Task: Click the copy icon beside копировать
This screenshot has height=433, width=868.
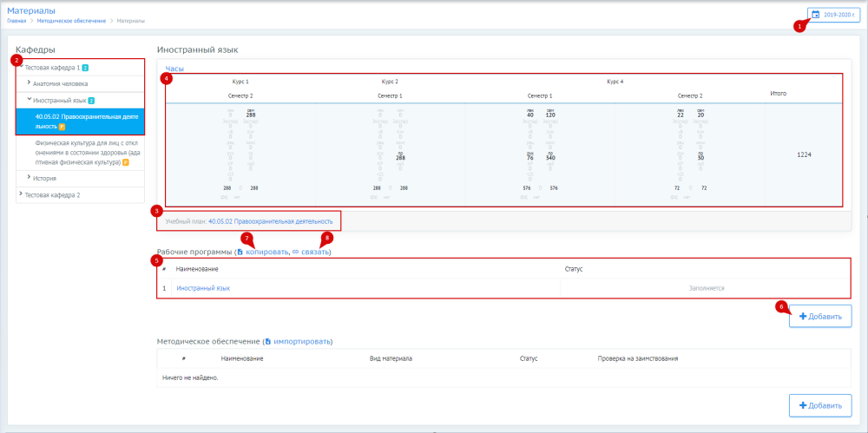Action: [x=240, y=252]
